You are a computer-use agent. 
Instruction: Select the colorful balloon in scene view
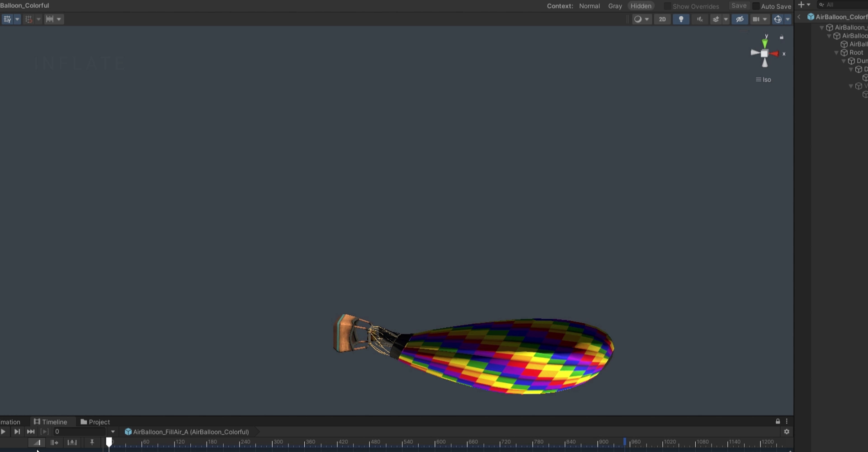[505, 356]
